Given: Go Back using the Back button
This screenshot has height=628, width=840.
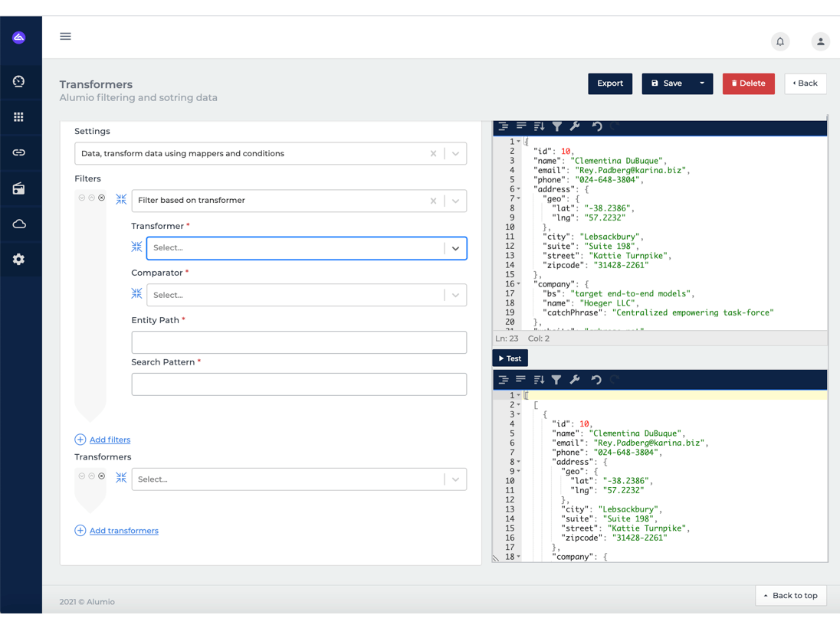Looking at the screenshot, I should (806, 83).
